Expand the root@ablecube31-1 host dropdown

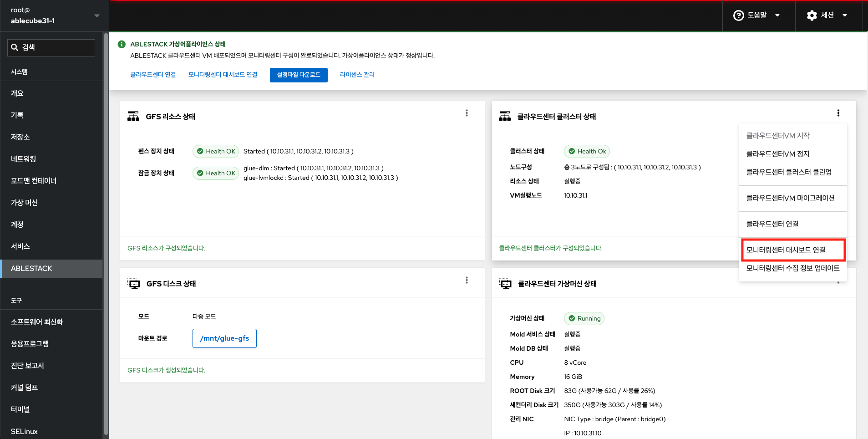click(x=96, y=15)
